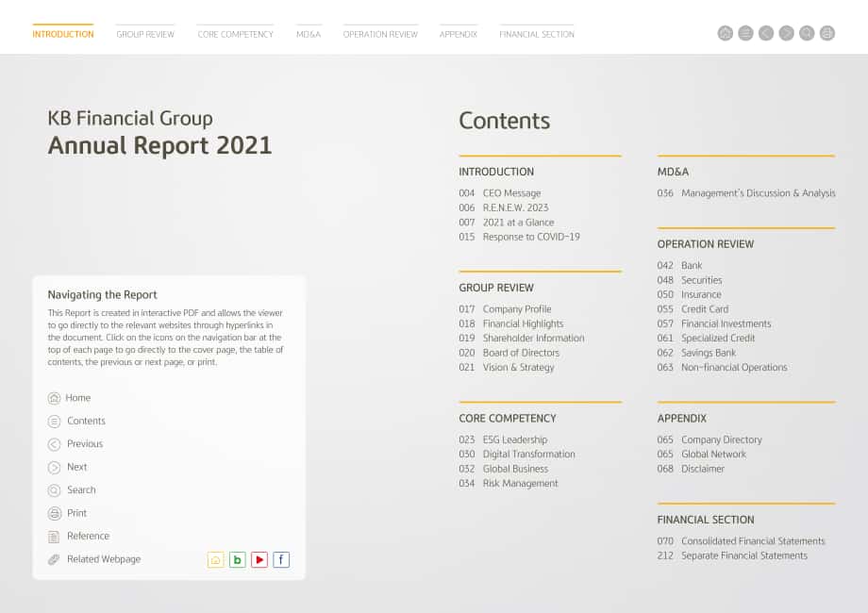Open '017 Company Profile' entry

pos(505,309)
